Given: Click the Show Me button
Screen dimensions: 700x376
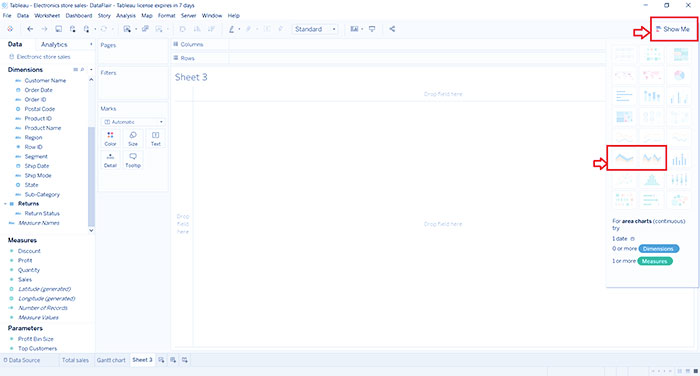Looking at the screenshot, I should [x=673, y=29].
